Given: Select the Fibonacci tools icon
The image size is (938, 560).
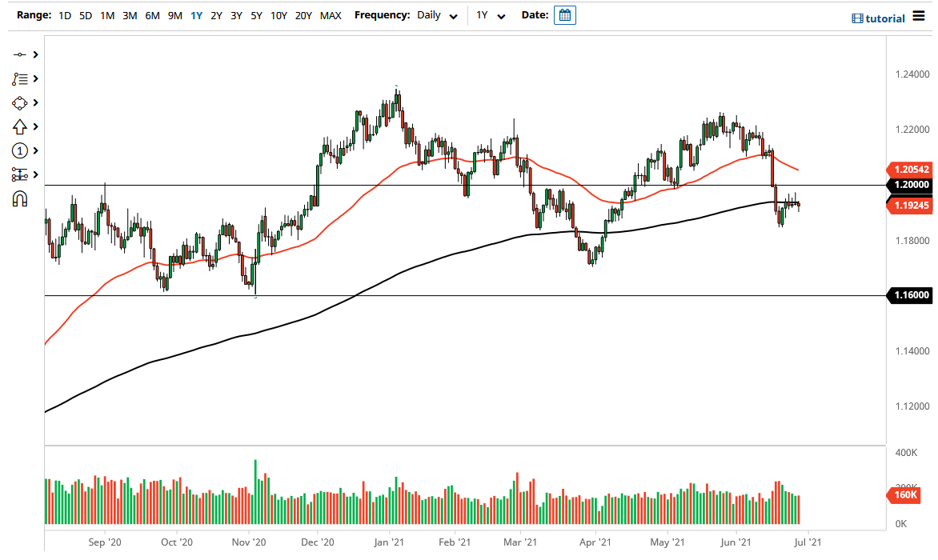Looking at the screenshot, I should [20, 78].
